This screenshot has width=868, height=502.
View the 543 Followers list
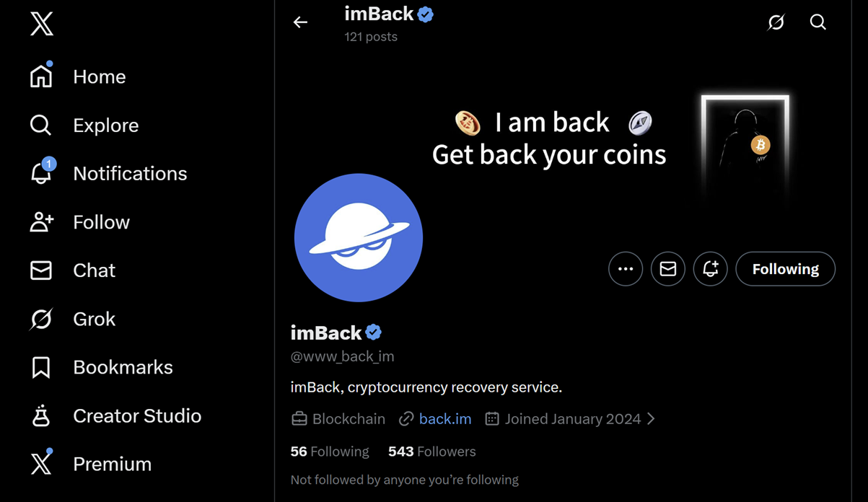[x=431, y=452]
